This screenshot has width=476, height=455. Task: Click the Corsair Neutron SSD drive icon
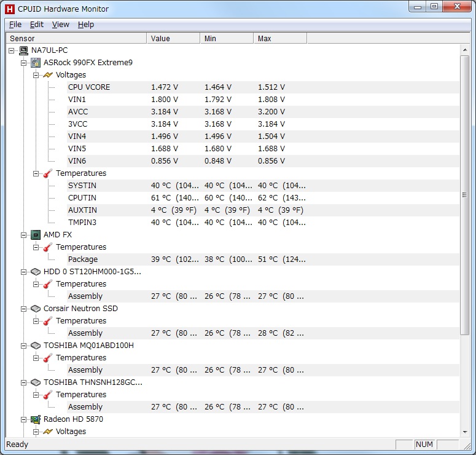(x=36, y=309)
